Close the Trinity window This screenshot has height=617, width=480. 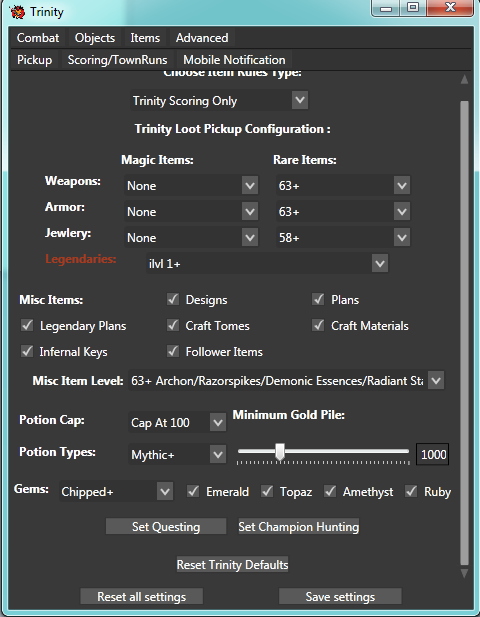[450, 8]
